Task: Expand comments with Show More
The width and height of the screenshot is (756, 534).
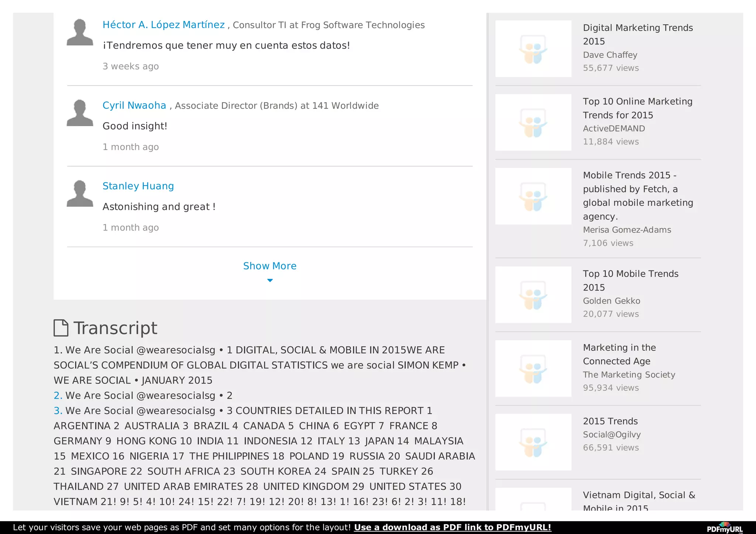Action: coord(269,266)
